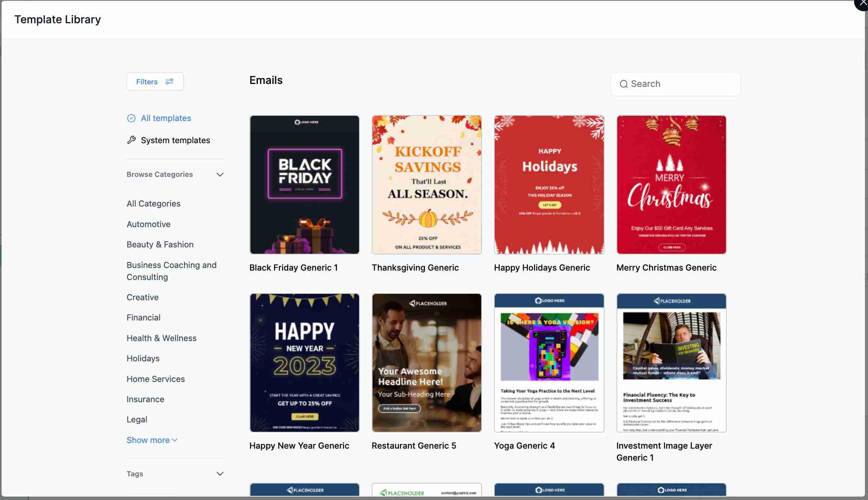Viewport: 868px width, 500px height.
Task: Select Restaurant Generic 5 template
Action: click(427, 363)
